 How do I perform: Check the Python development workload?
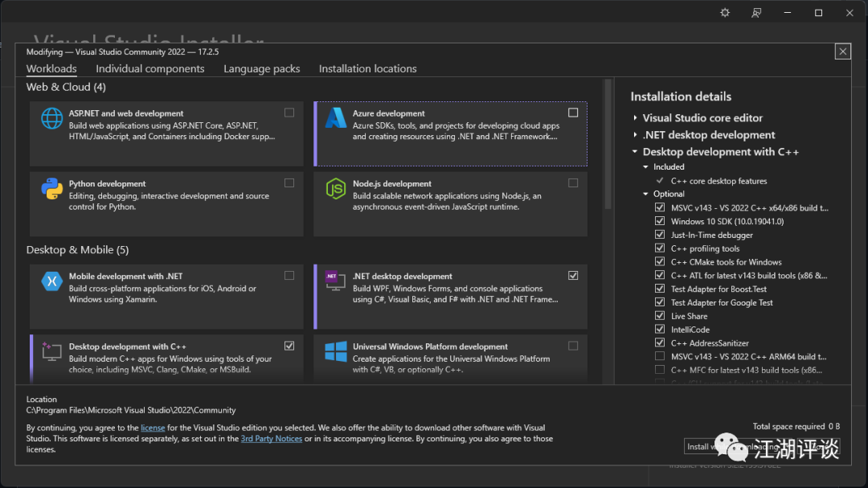click(x=289, y=182)
